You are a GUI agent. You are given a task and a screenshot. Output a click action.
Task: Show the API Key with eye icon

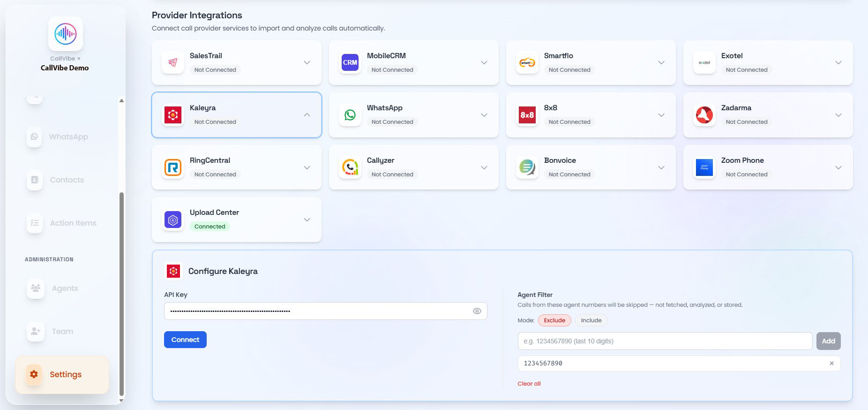point(477,311)
